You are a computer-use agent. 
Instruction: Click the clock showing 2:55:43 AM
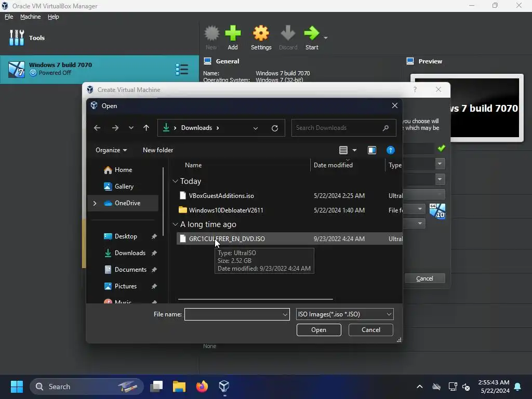pos(494,382)
